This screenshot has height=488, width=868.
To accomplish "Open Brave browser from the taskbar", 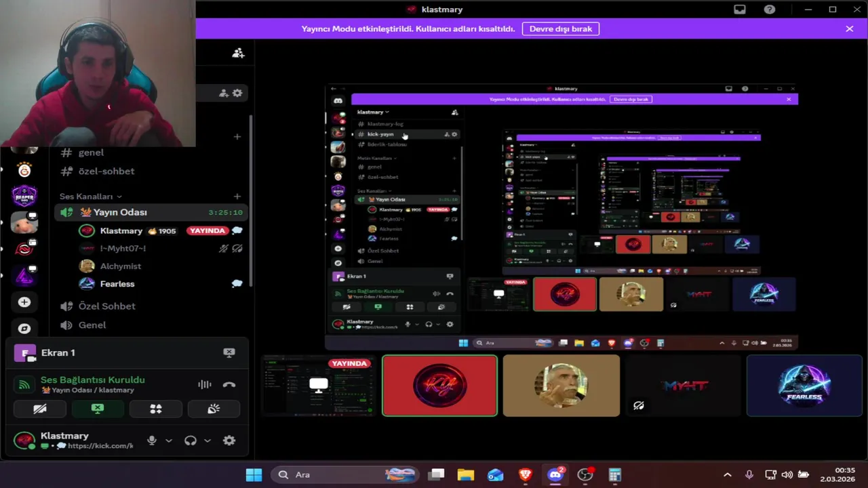I will coord(526,474).
